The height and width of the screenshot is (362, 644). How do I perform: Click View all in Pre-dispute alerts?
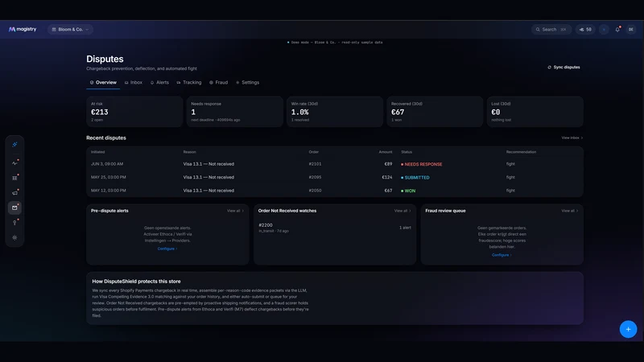pos(235,211)
